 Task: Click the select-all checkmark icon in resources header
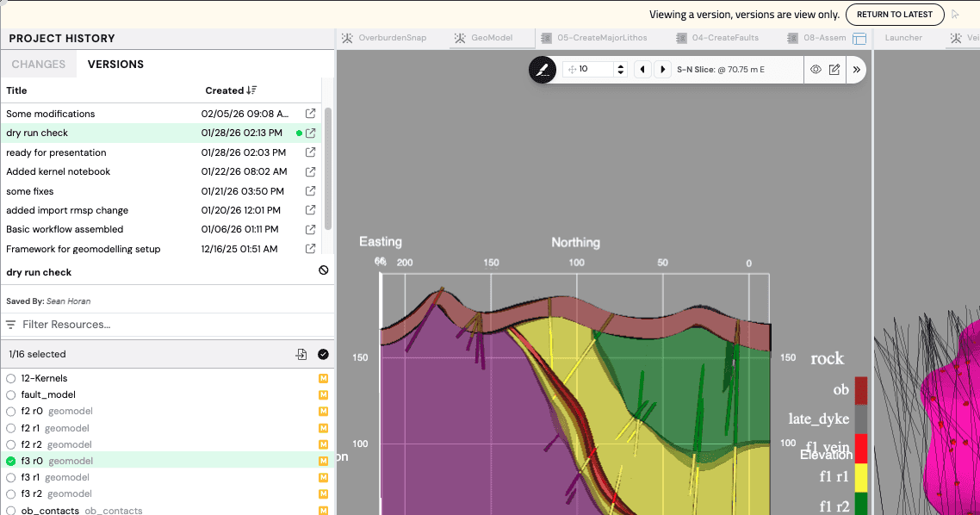coord(323,354)
